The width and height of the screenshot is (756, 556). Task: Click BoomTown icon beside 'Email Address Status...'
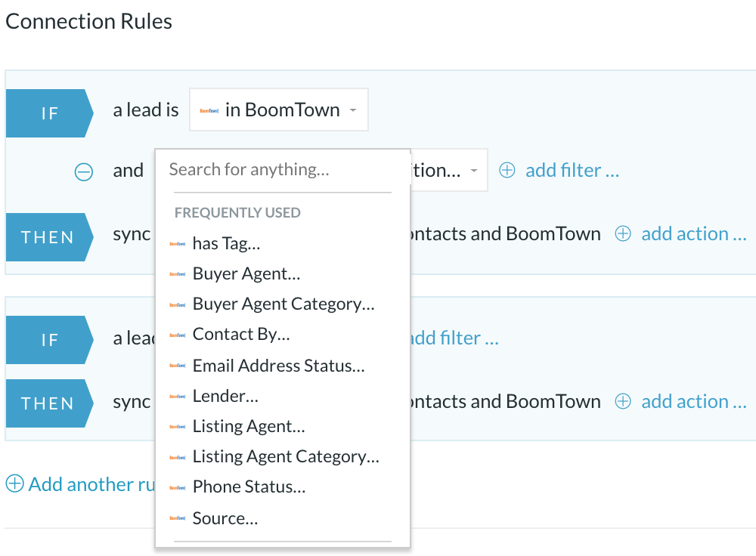pyautogui.click(x=178, y=366)
